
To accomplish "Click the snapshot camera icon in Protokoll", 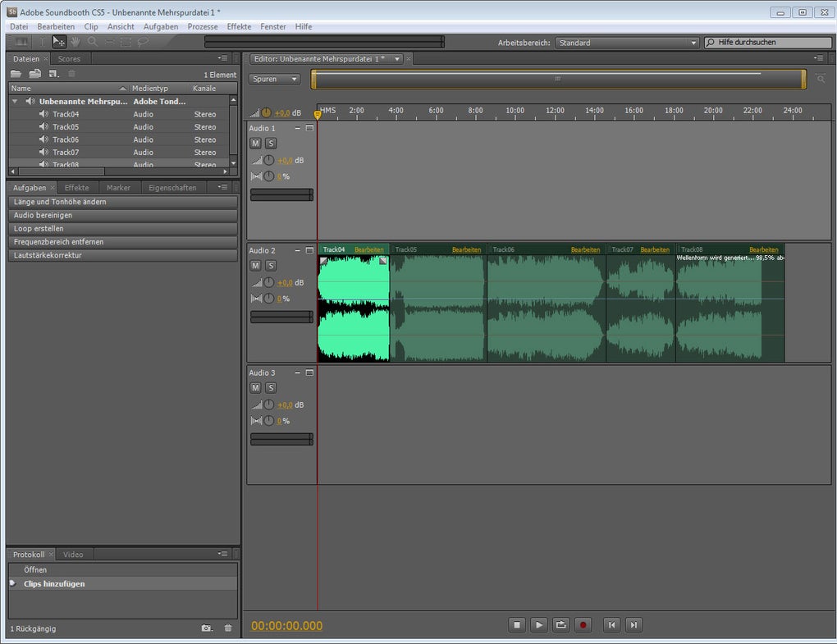I will [x=207, y=628].
